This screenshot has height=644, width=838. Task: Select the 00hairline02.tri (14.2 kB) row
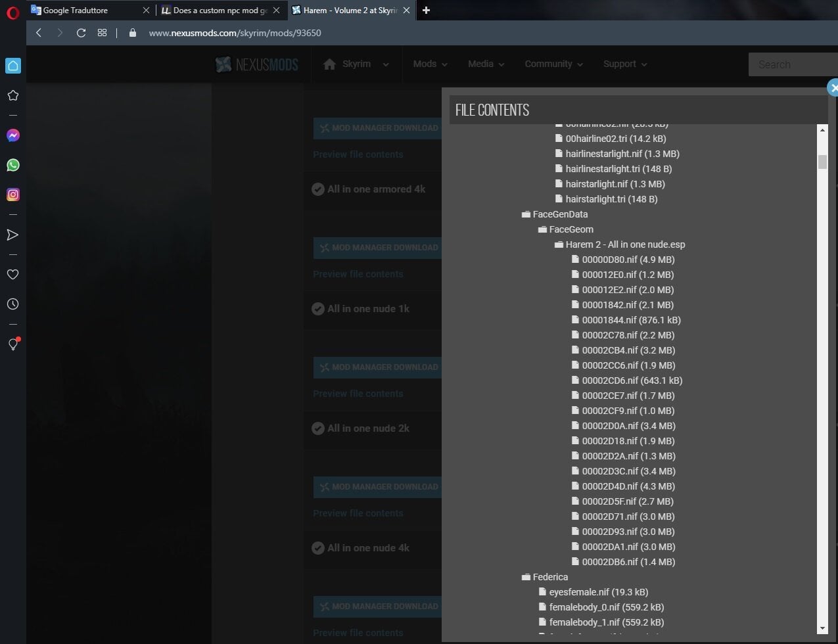[611, 139]
